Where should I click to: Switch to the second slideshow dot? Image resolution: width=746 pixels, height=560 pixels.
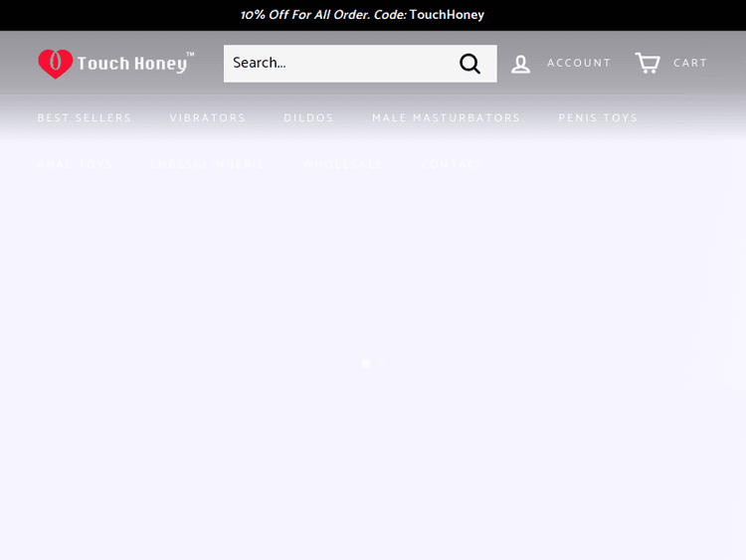[x=382, y=364]
